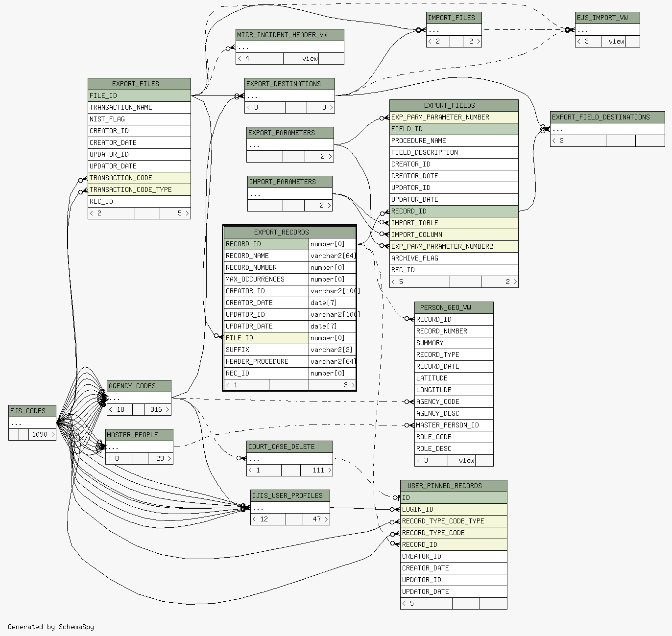Select TRANSACTION_CODE column in EXPORT_FILES
Image resolution: width=672 pixels, height=636 pixels.
click(x=139, y=178)
